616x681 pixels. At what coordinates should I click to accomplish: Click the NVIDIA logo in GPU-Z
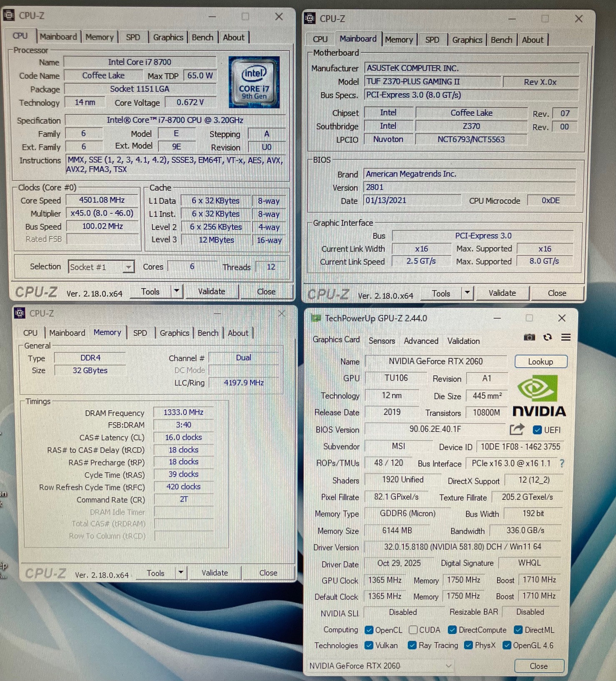539,396
